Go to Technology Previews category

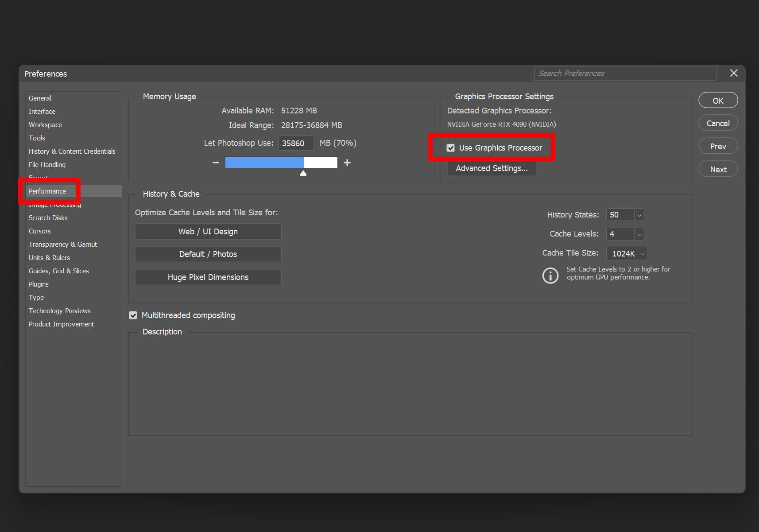coord(60,311)
